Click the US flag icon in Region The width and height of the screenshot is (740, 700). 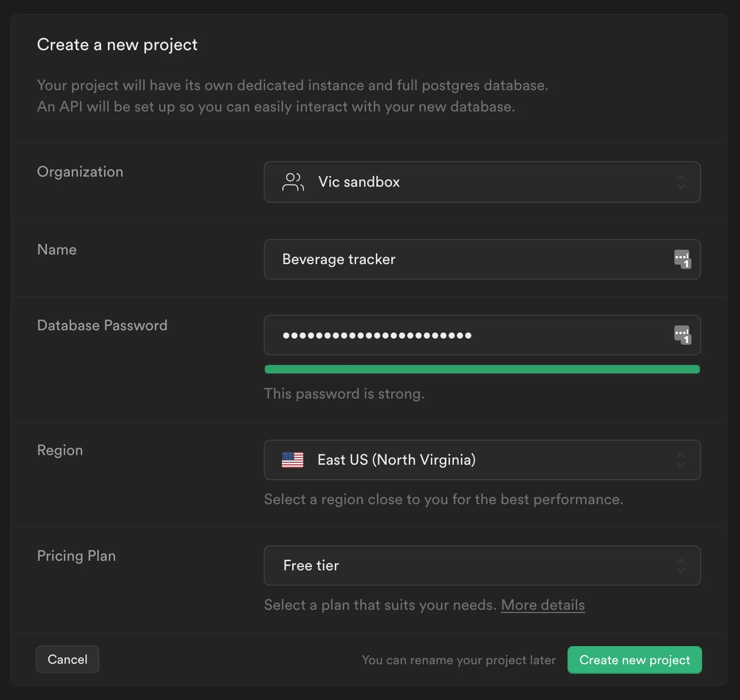click(292, 460)
